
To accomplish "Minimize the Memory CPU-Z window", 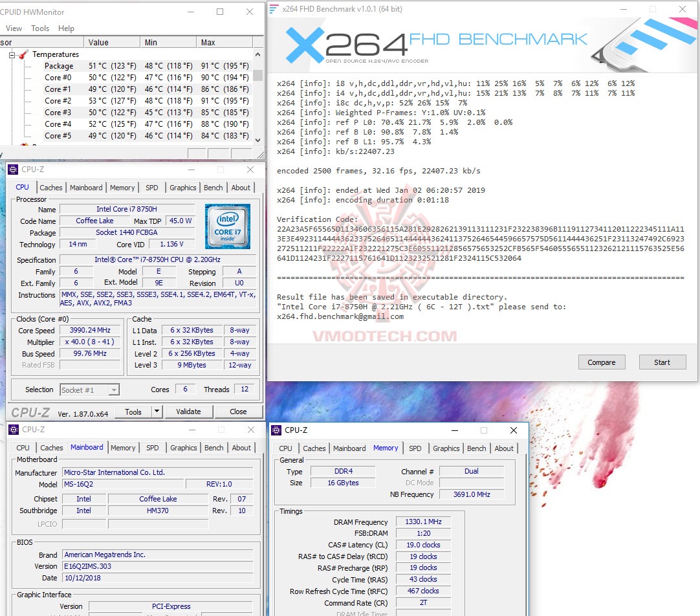I will coord(454,430).
